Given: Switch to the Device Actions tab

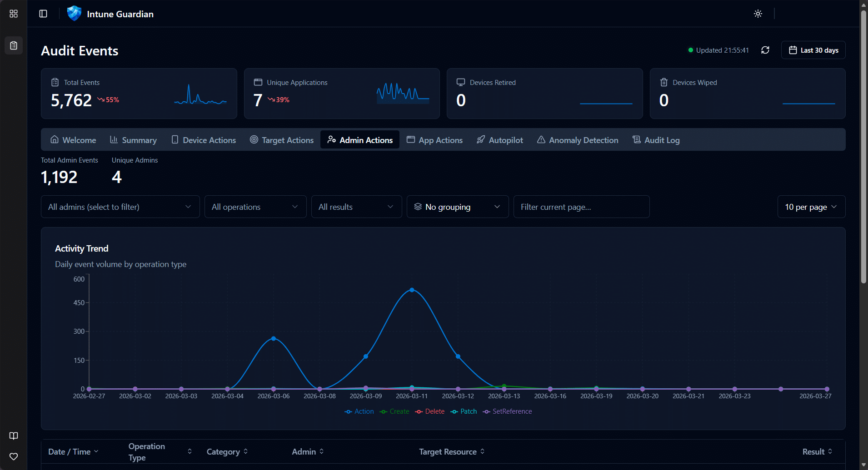Looking at the screenshot, I should click(204, 140).
